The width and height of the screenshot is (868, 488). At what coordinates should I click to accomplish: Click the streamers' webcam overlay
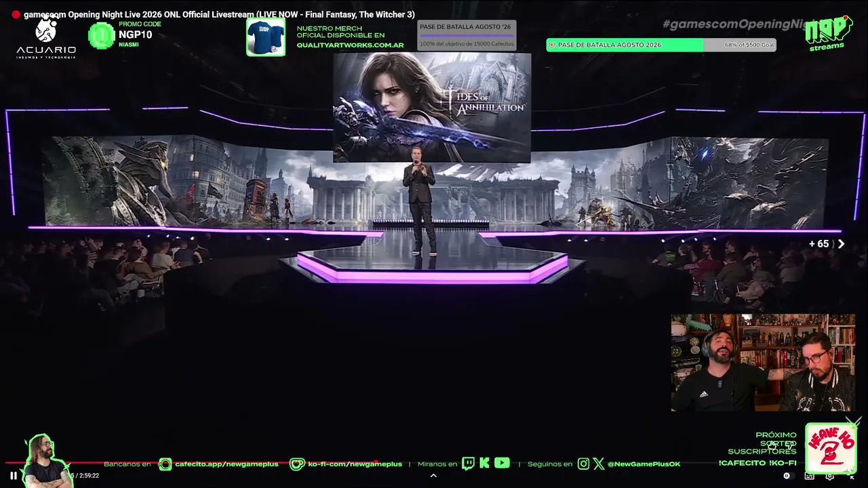(x=763, y=363)
